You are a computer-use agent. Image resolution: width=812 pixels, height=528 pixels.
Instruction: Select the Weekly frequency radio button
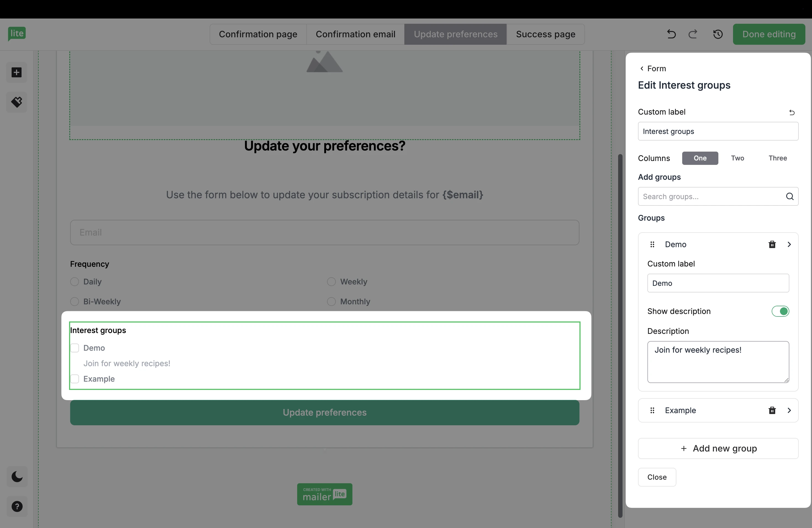click(331, 282)
